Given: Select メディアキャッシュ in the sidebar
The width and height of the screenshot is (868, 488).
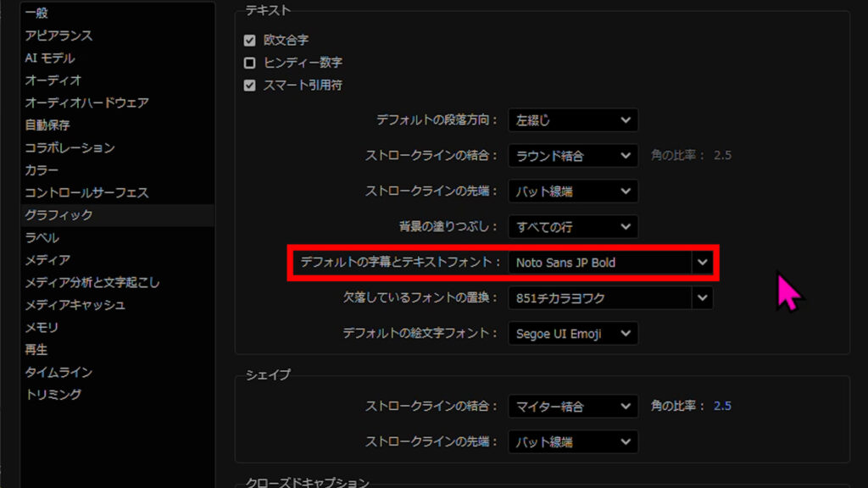Looking at the screenshot, I should click(75, 305).
